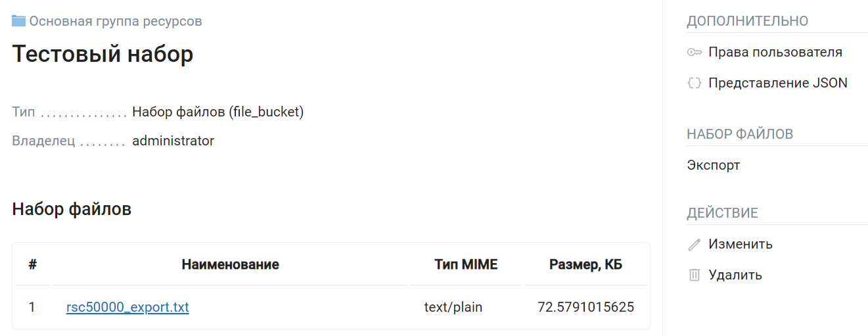868x336 pixels.
Task: Click the pencil icon next to Изменить
Action: [695, 245]
